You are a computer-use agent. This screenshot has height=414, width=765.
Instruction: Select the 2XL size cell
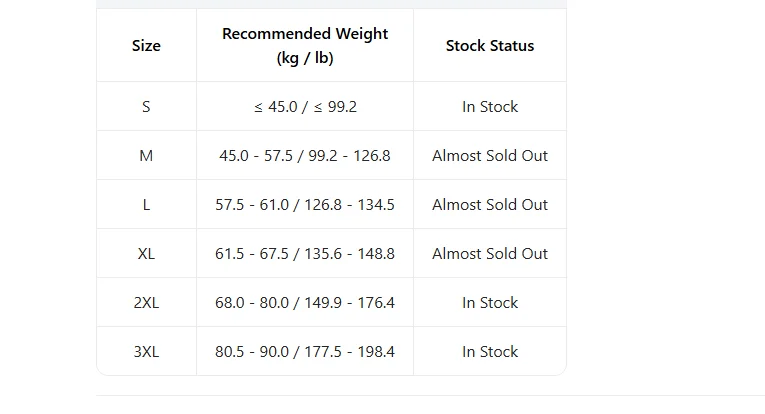(146, 302)
